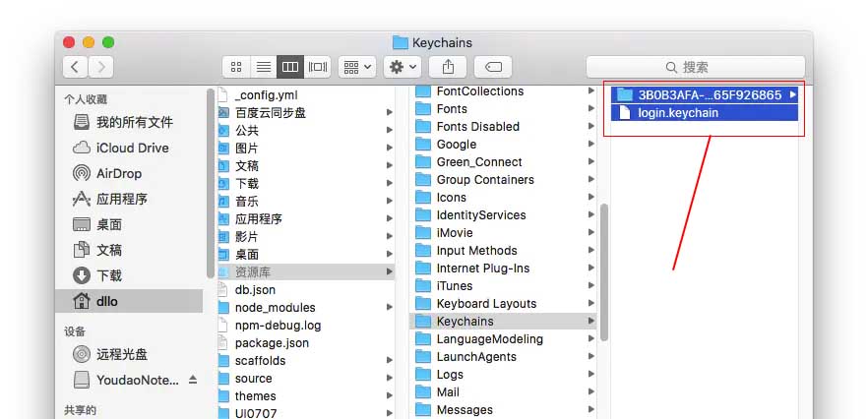Select the Keyboard Layouts folder

pyautogui.click(x=504, y=304)
